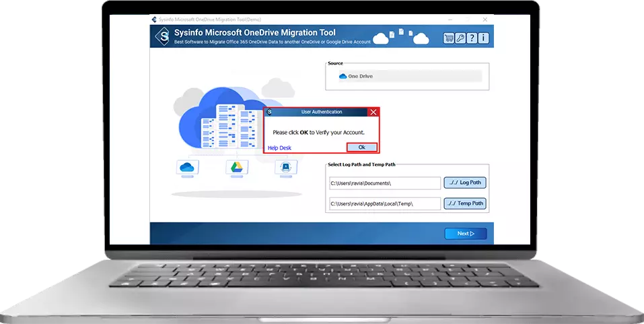Click the Google Drive monitor icon

(x=237, y=168)
